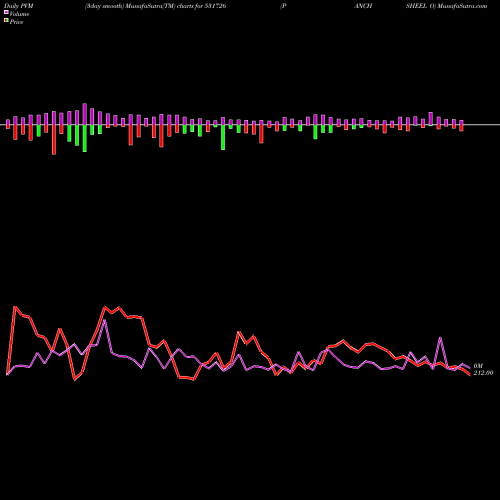Image resolution: width=500 pixels, height=500 pixels.
Task: Select the 'Price' legend label
Action: pos(16,22)
